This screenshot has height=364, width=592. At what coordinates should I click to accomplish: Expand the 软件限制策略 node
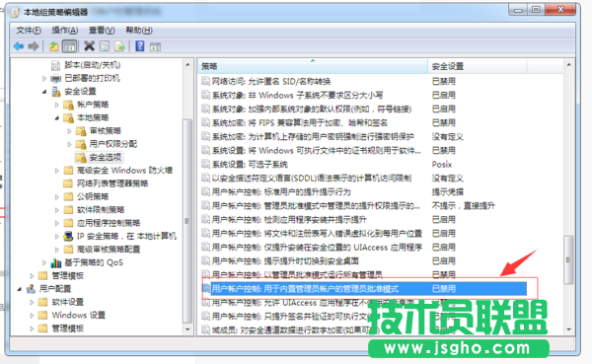coord(56,210)
